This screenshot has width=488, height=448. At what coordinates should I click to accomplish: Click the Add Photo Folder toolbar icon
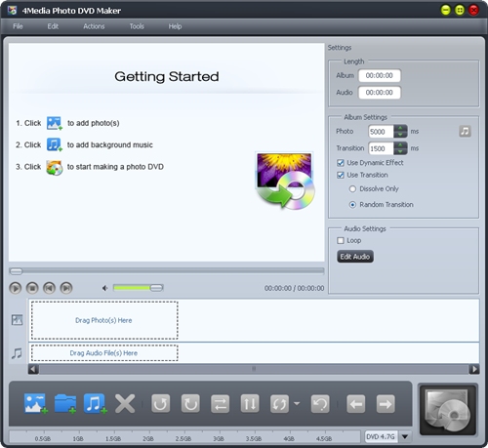[x=65, y=404]
